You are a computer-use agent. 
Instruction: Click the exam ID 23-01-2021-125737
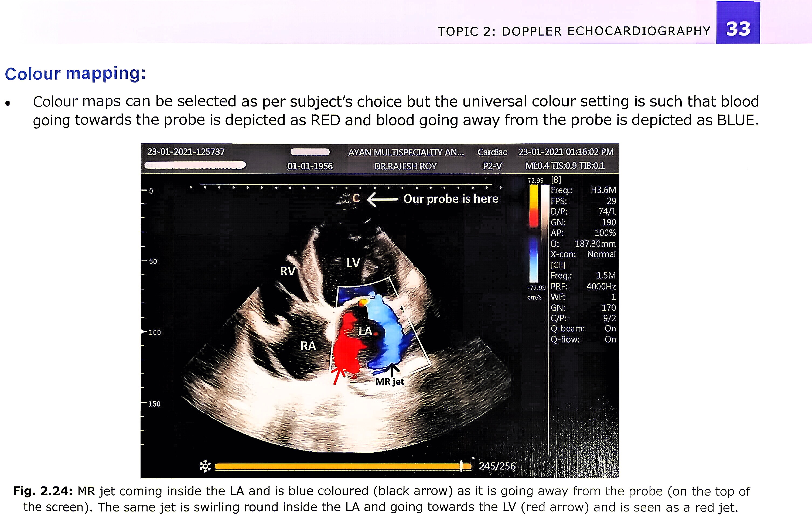pyautogui.click(x=186, y=152)
